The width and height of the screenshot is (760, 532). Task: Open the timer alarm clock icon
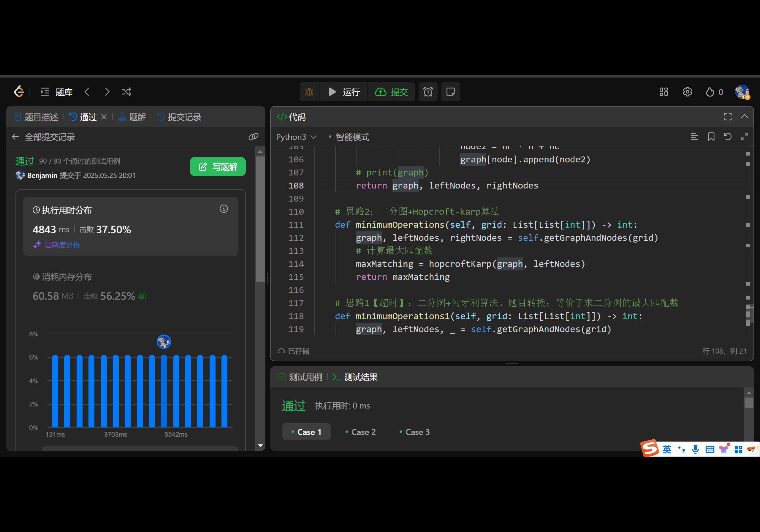click(428, 92)
